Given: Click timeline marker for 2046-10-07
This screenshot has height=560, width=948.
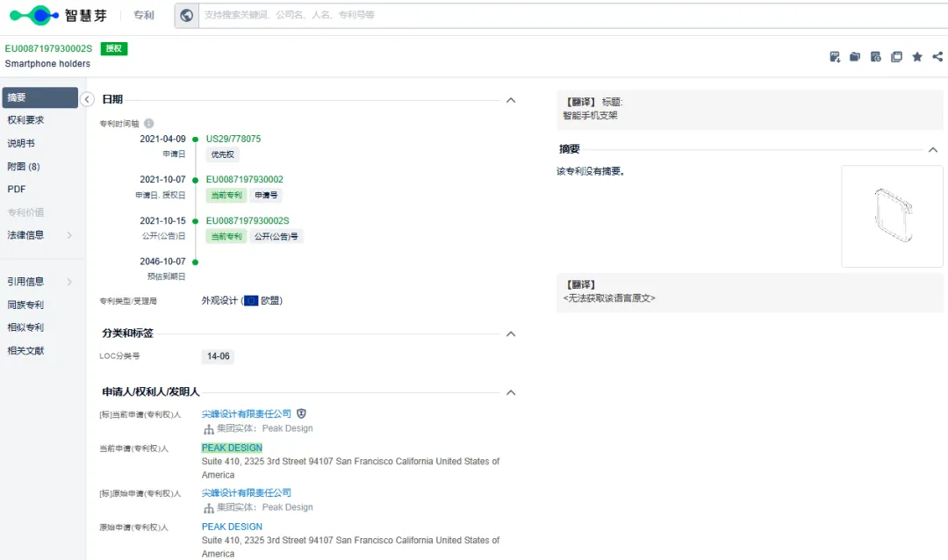Looking at the screenshot, I should pyautogui.click(x=195, y=262).
